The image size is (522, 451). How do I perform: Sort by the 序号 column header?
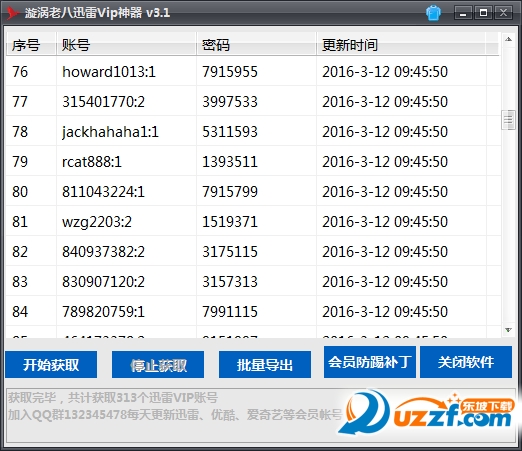pyautogui.click(x=31, y=44)
